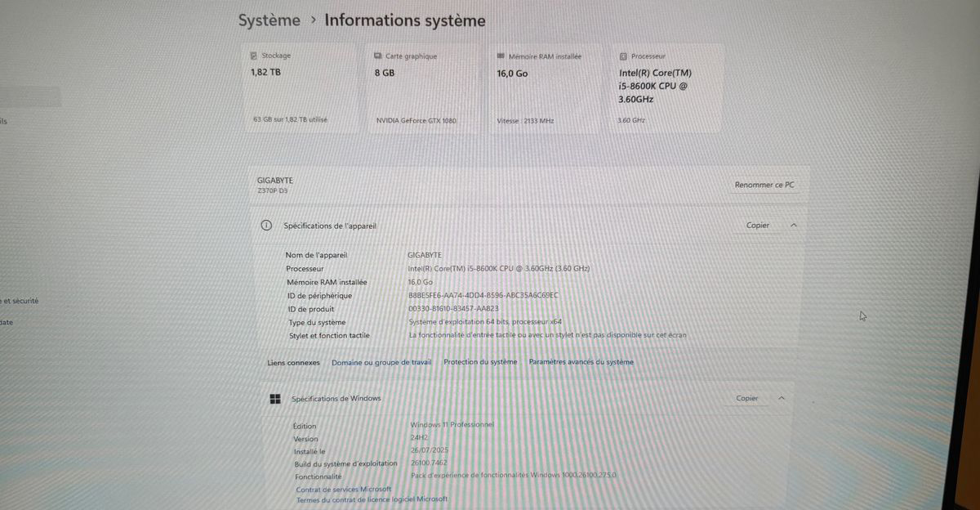Click the Mémoire RAM installée chip icon
The height and width of the screenshot is (510, 980).
501,56
